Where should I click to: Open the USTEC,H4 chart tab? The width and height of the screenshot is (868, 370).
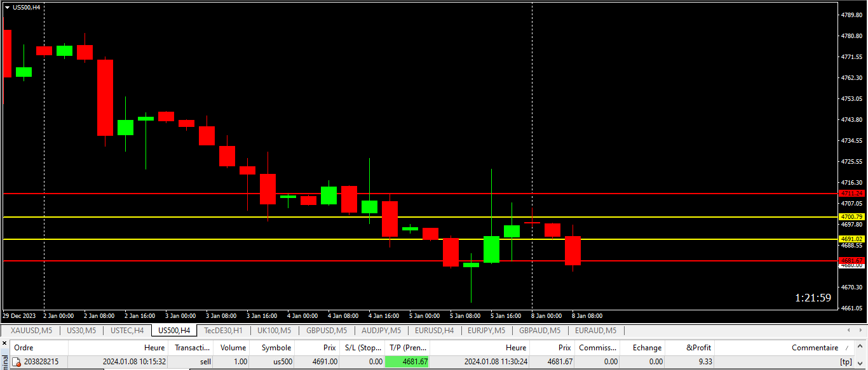pyautogui.click(x=127, y=331)
